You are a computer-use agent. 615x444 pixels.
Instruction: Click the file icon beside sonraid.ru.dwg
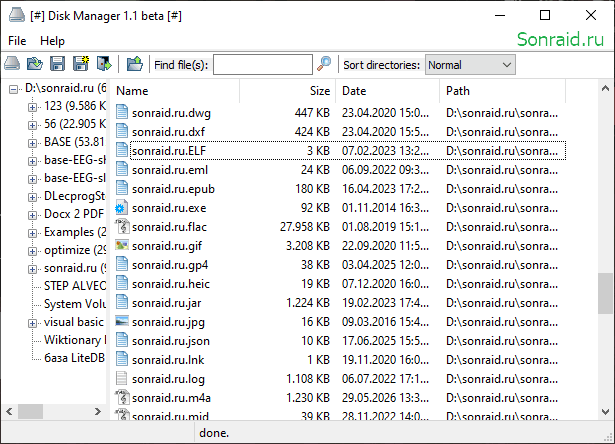tap(122, 113)
